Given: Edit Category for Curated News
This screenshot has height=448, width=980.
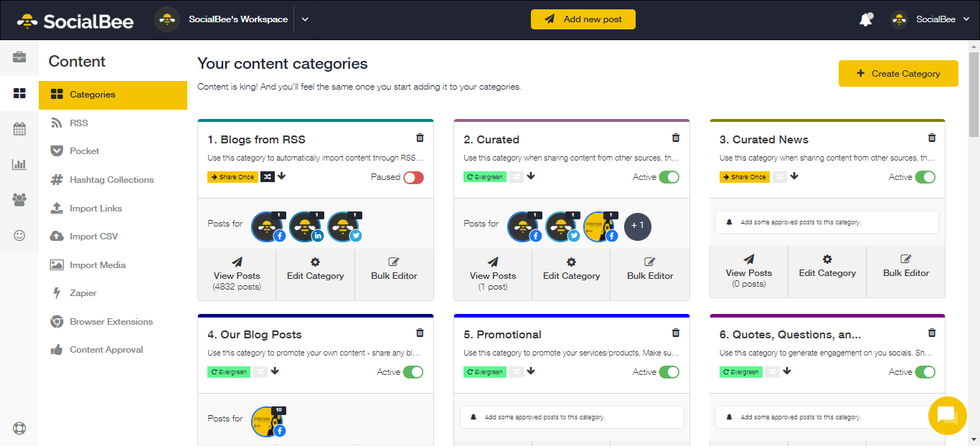Looking at the screenshot, I should [x=827, y=271].
